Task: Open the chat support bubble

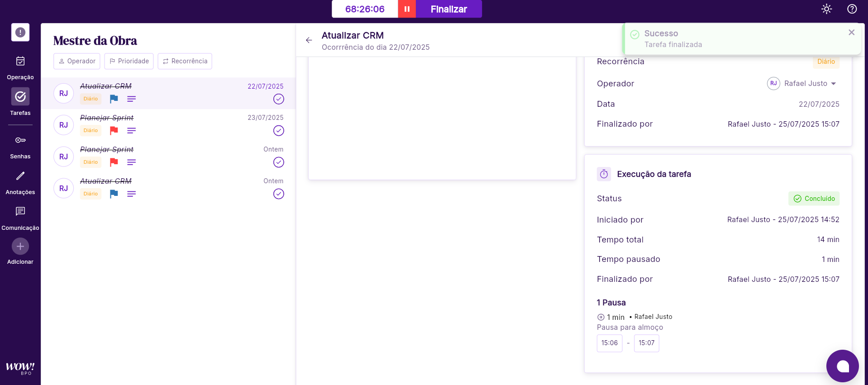Action: tap(842, 366)
